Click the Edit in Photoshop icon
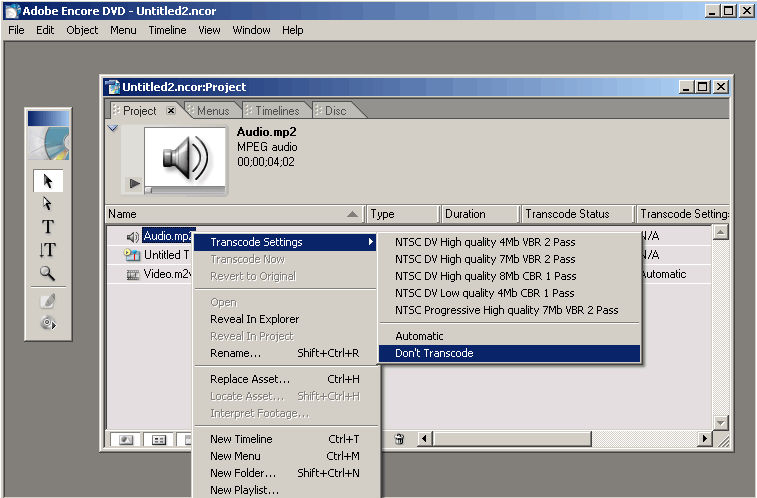This screenshot has height=498, width=757. pyautogui.click(x=47, y=301)
